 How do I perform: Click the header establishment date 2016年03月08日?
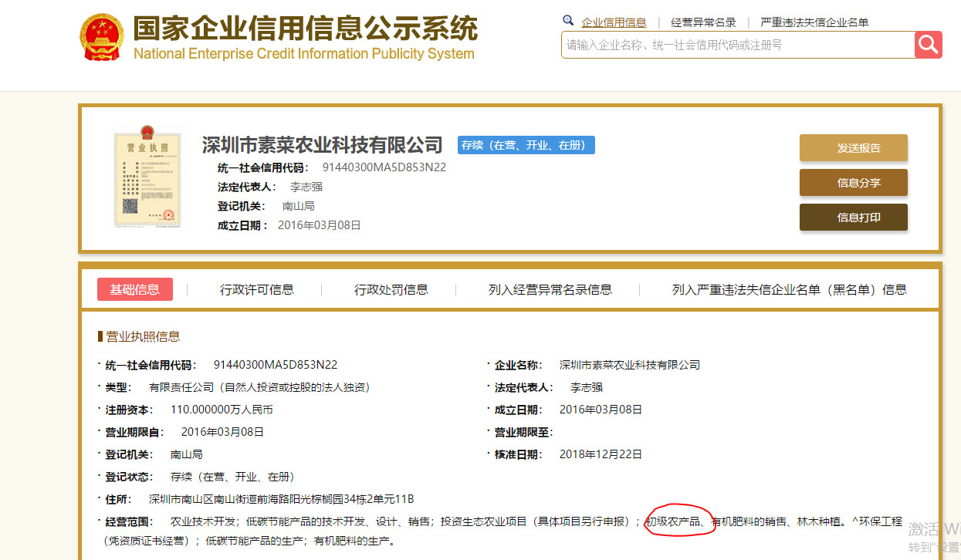coord(320,225)
